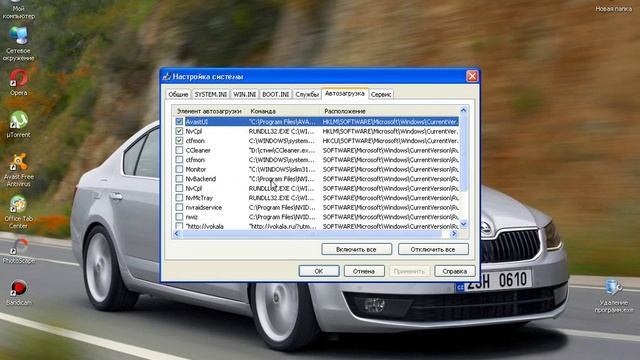This screenshot has width=640, height=360.
Task: Tick the NvMcTray startup checkbox
Action: pos(179,198)
